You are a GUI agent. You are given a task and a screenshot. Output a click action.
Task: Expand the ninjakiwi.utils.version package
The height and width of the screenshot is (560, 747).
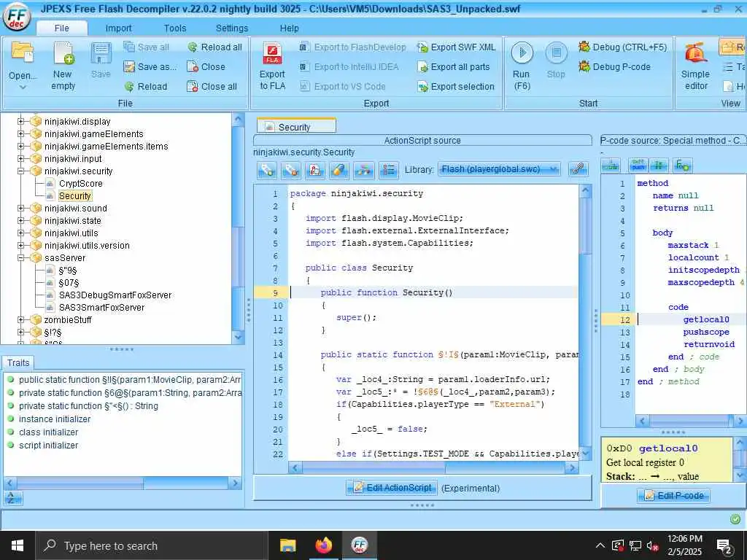[x=20, y=245]
